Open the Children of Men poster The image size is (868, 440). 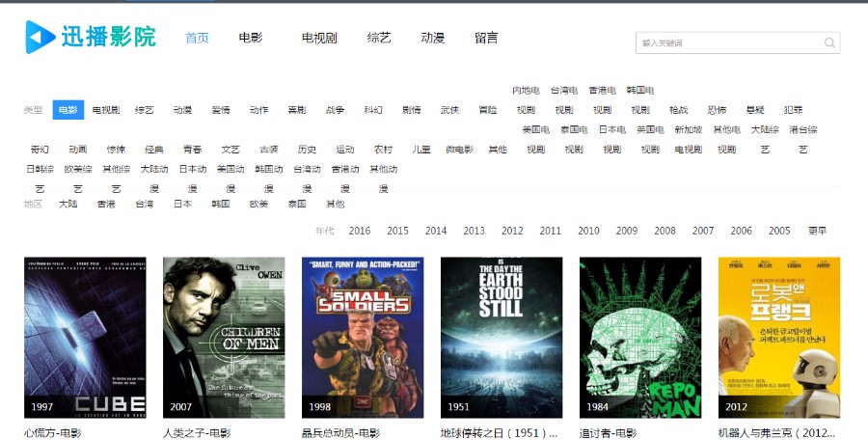pyautogui.click(x=224, y=338)
